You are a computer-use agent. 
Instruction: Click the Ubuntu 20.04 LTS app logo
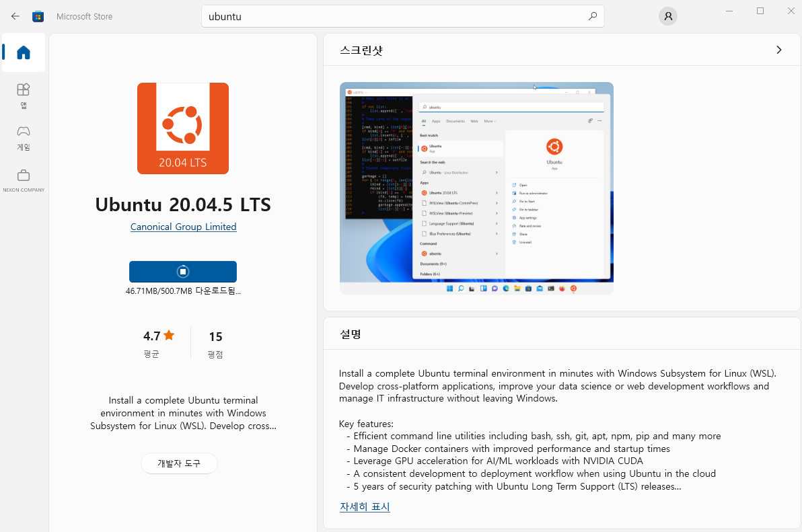[x=183, y=128]
